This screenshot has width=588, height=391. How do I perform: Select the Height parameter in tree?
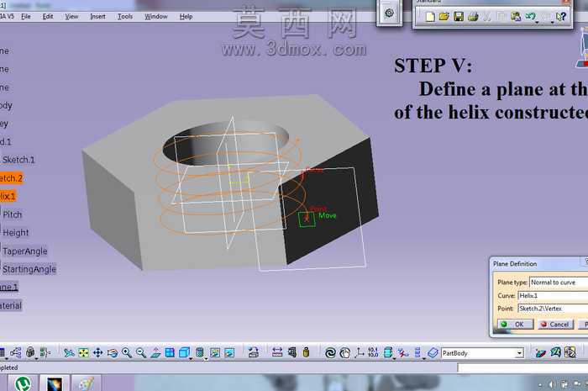tap(15, 233)
